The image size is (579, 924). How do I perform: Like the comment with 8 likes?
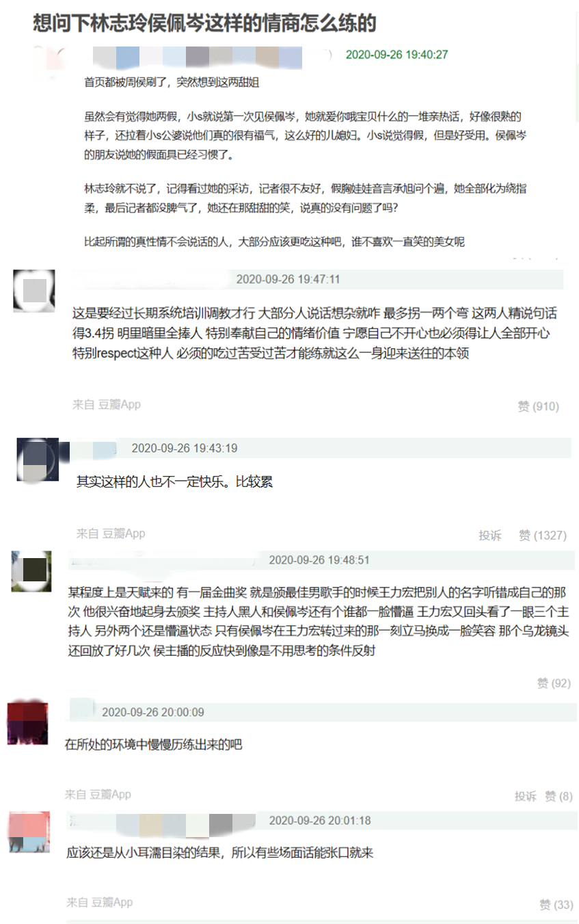[x=558, y=796]
